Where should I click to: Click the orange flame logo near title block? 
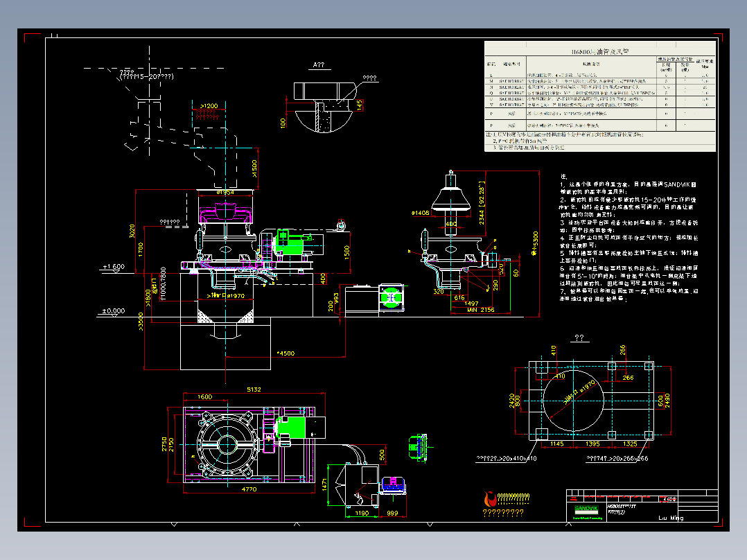click(x=490, y=499)
